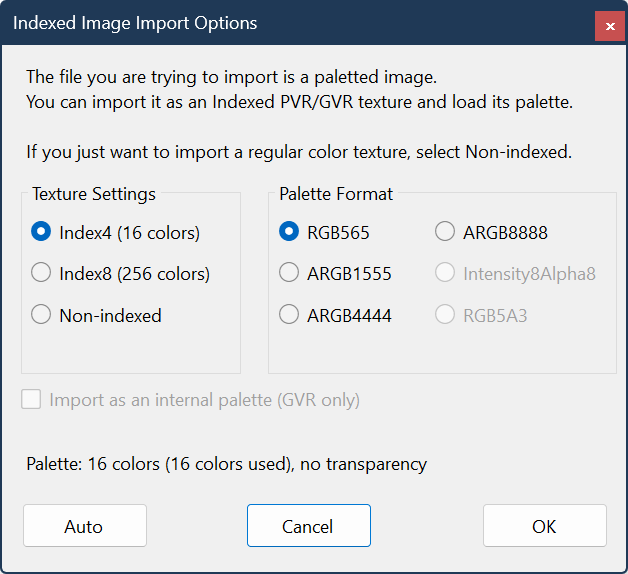Click the Palette 16 colors status text
The height and width of the screenshot is (574, 628).
click(227, 464)
